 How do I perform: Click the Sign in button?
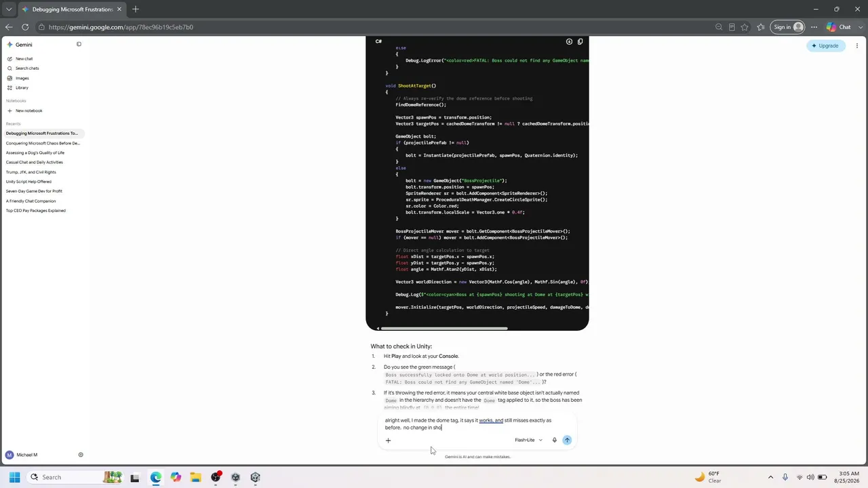[x=789, y=27]
